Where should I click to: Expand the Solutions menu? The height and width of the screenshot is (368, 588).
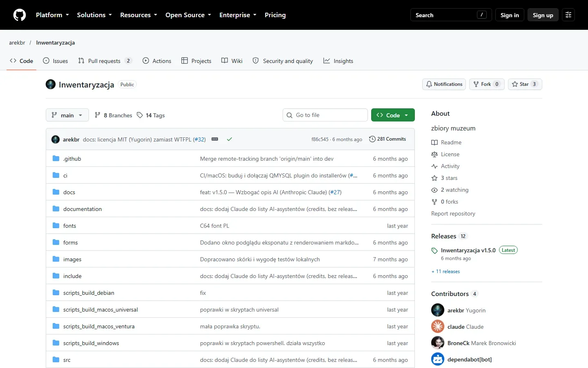point(94,15)
